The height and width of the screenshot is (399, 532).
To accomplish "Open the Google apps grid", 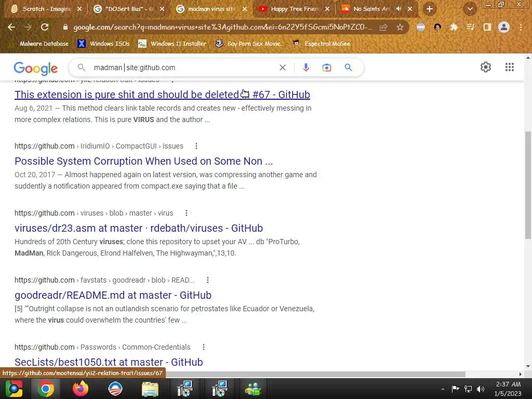I will click(509, 67).
